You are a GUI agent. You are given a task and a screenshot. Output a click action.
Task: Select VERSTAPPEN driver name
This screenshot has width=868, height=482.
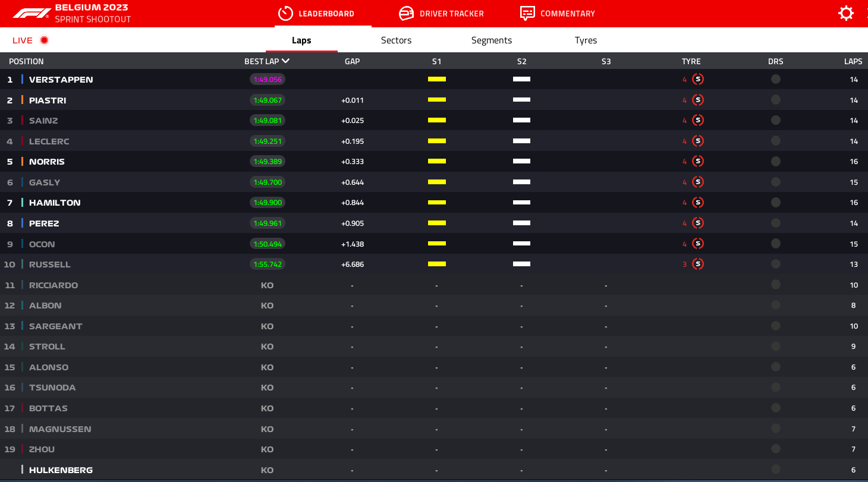(61, 80)
